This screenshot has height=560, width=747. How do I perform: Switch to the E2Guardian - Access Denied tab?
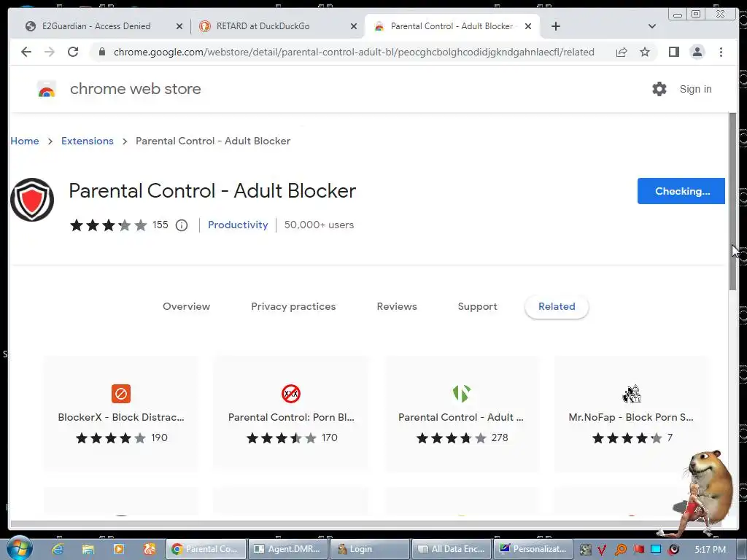pyautogui.click(x=96, y=26)
